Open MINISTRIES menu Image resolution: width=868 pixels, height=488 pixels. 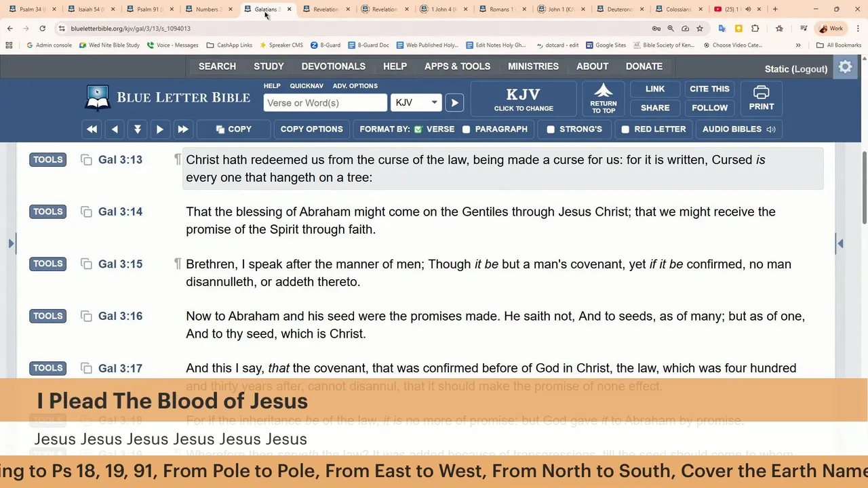click(x=533, y=66)
